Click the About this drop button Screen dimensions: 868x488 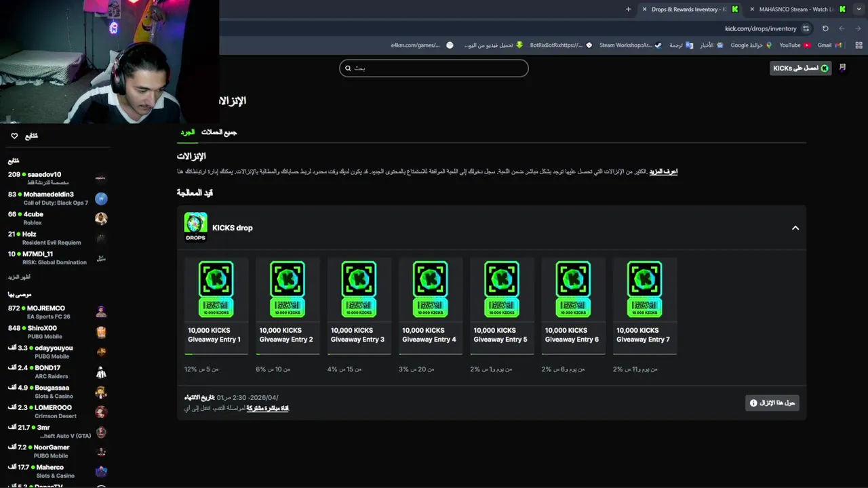[772, 403]
